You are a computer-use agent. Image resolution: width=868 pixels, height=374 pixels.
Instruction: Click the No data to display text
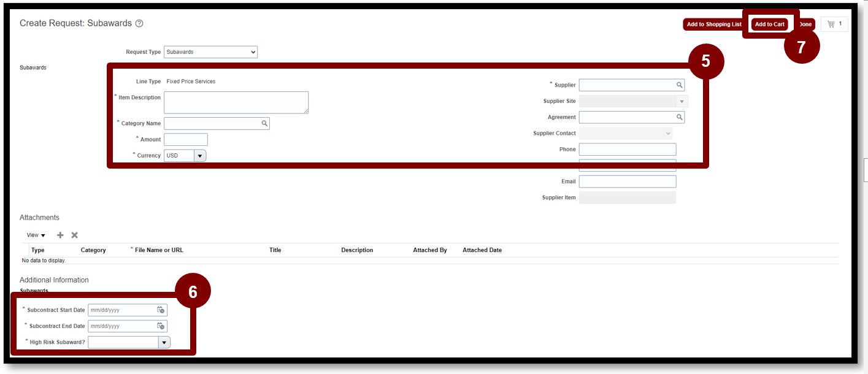pos(44,261)
